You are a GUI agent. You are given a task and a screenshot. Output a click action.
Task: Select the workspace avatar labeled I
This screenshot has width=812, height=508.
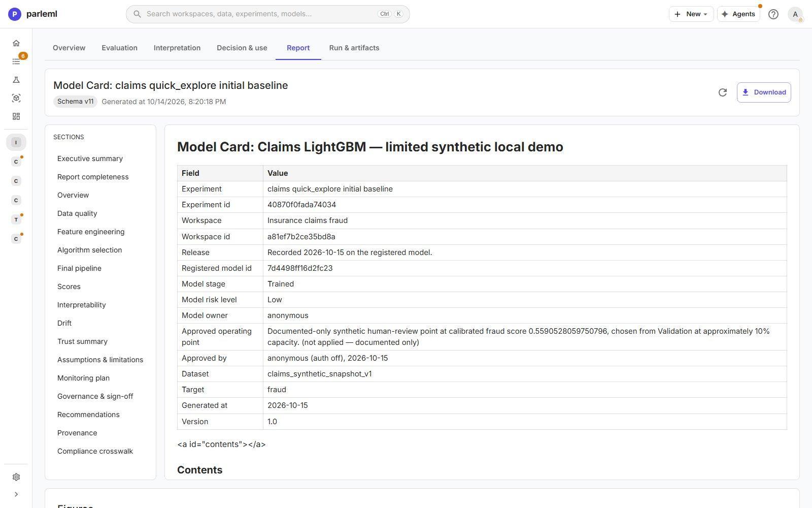(x=16, y=142)
